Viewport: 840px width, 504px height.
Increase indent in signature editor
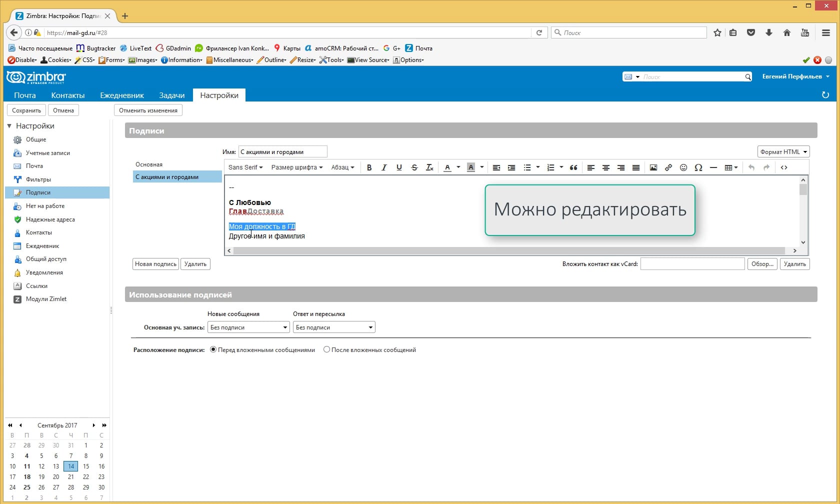(x=511, y=167)
